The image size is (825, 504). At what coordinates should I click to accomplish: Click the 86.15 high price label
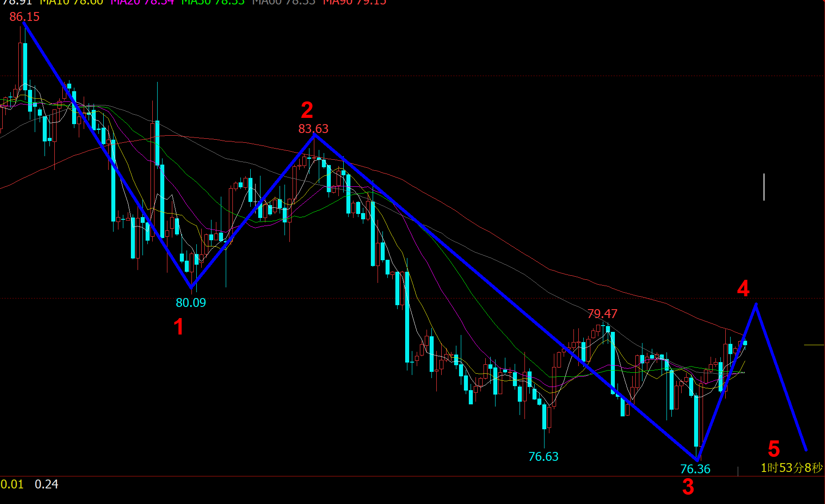pos(24,17)
